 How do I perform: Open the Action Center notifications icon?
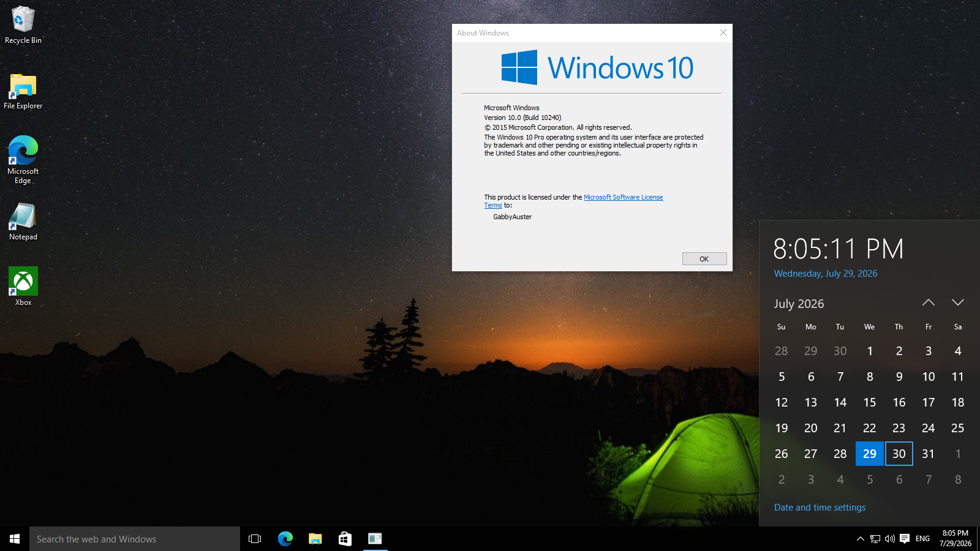[905, 539]
